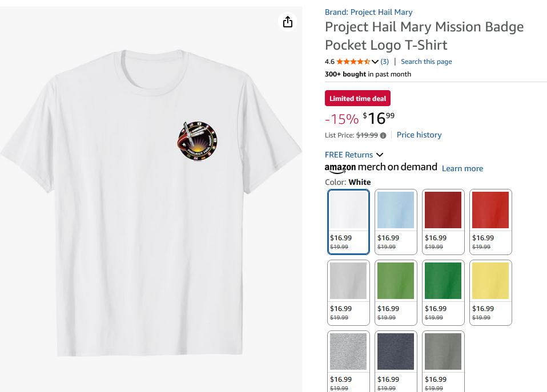Open the Learn more link
Viewport: 547px width, 392px height.
coord(462,168)
